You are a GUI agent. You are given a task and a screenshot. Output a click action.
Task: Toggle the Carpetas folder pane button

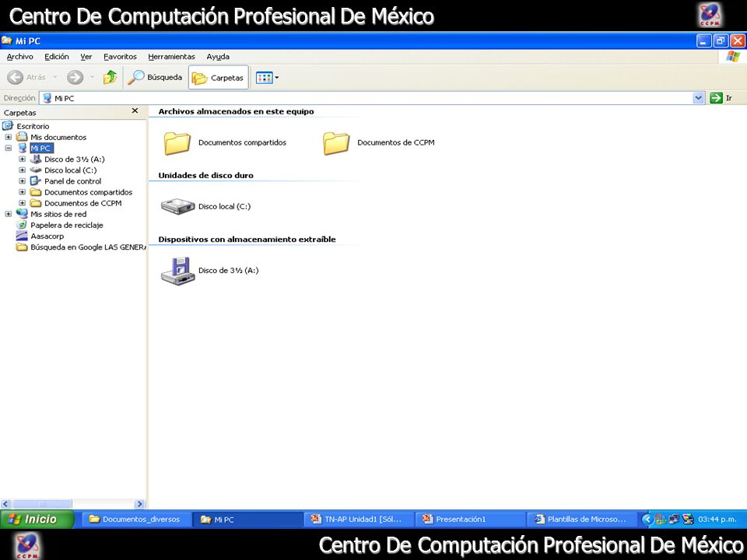219,78
